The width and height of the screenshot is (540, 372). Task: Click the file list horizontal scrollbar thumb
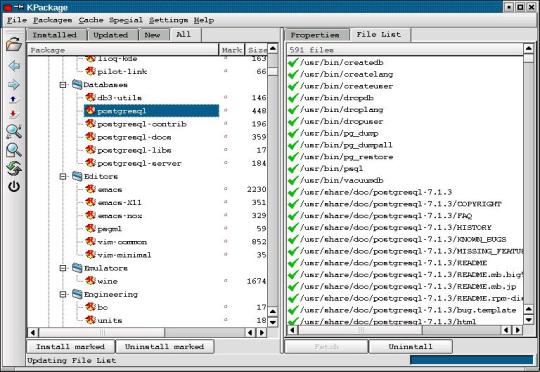point(361,330)
